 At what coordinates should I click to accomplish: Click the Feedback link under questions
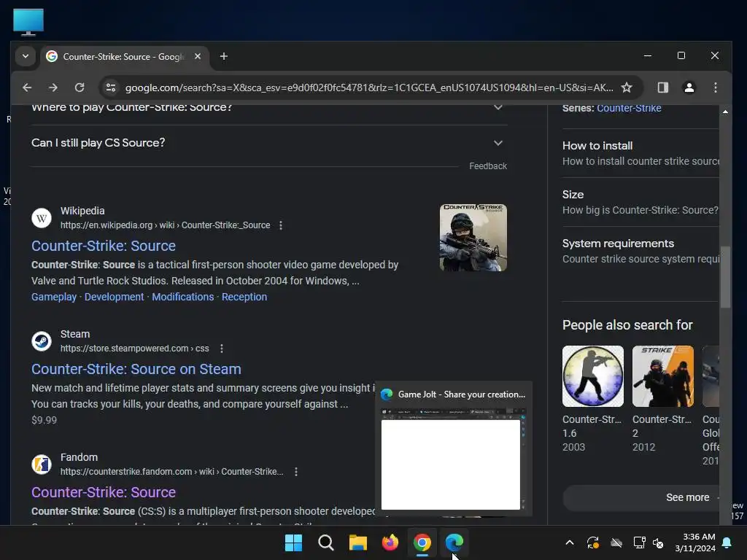click(488, 166)
